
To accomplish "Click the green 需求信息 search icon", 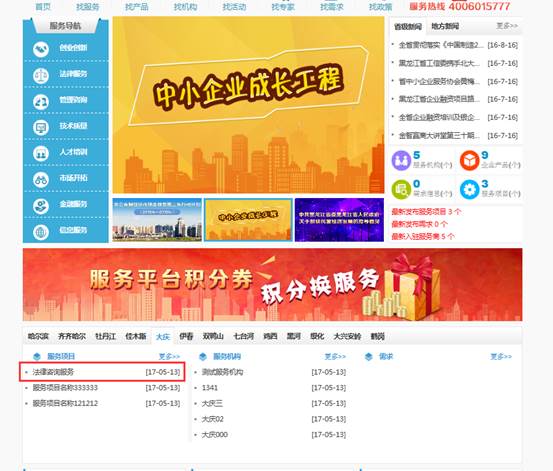I will pos(401,189).
